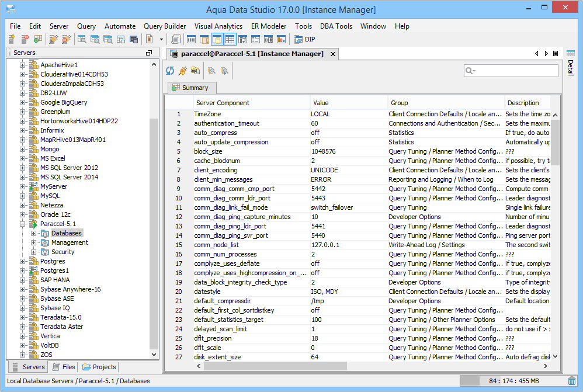Select the 'switch_failover' value cell

click(x=349, y=207)
